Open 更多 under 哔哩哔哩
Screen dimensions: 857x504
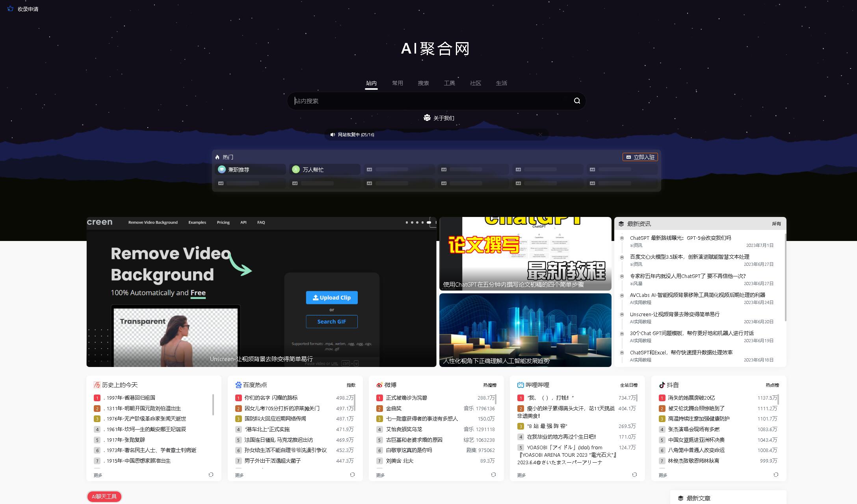point(522,475)
